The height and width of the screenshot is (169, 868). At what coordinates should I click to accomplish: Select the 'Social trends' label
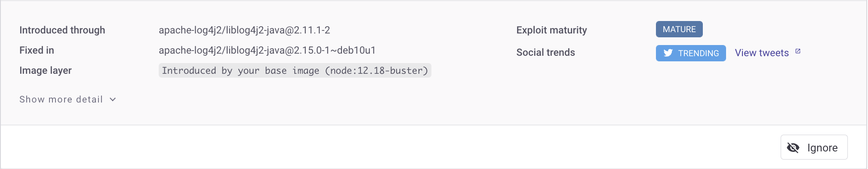click(x=545, y=52)
